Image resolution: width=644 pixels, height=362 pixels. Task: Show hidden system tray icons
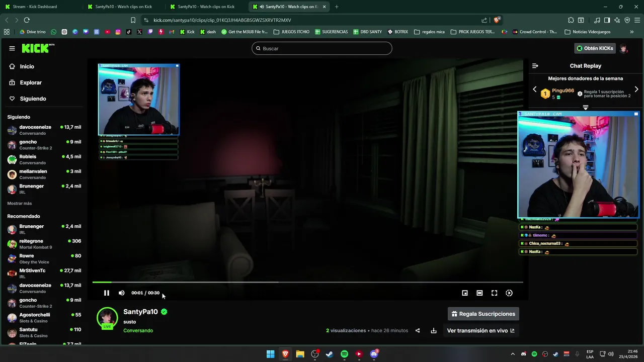[513, 354]
